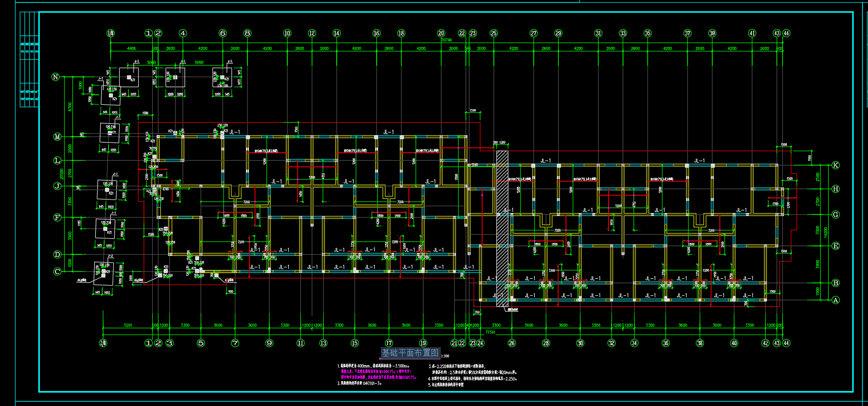Click grid axis bubble 25
This screenshot has height=406, width=868.
(x=494, y=33)
